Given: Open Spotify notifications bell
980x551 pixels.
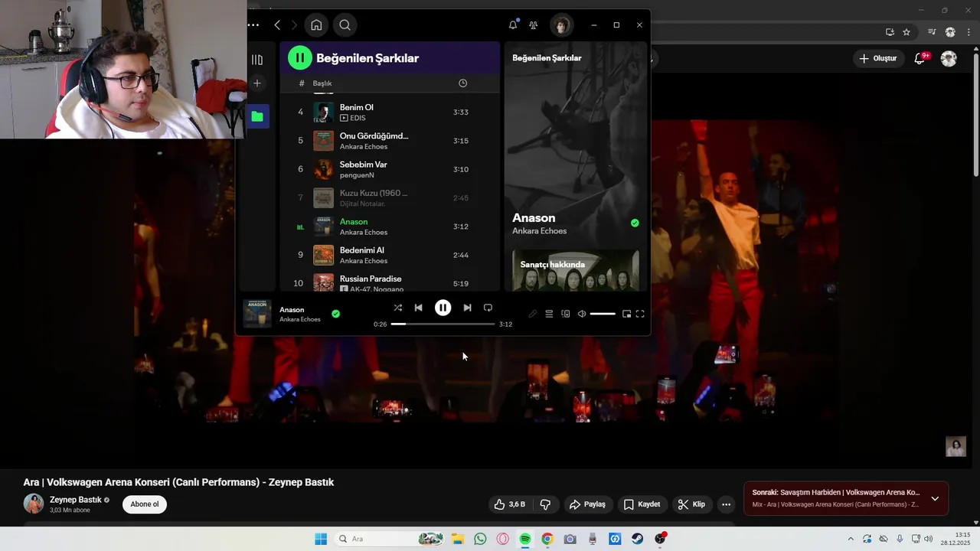Looking at the screenshot, I should tap(513, 25).
